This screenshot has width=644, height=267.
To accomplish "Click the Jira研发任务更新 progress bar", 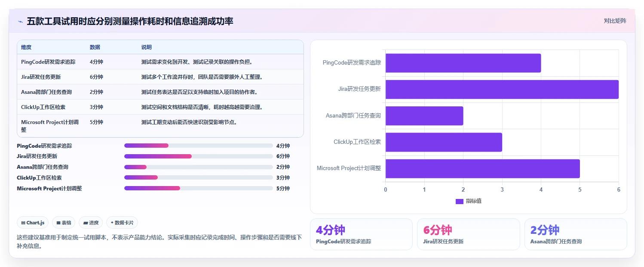I will pyautogui.click(x=198, y=156).
